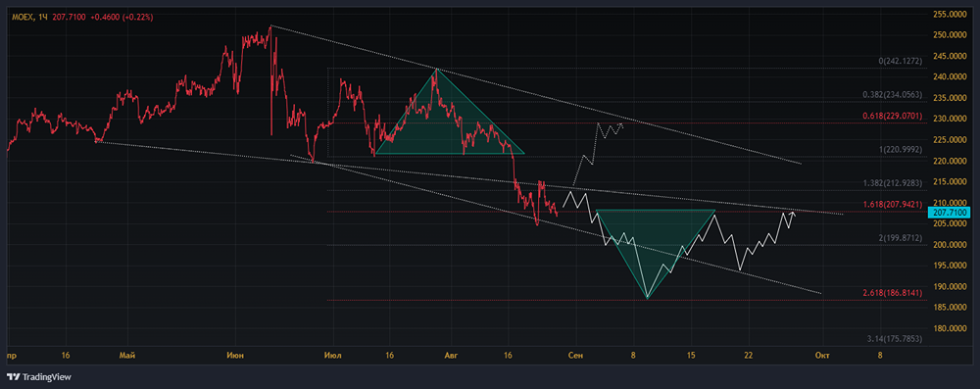Viewport: 980px width, 389px height.
Task: Click the 1(220.9992) Fibonacci level label
Action: pyautogui.click(x=900, y=150)
